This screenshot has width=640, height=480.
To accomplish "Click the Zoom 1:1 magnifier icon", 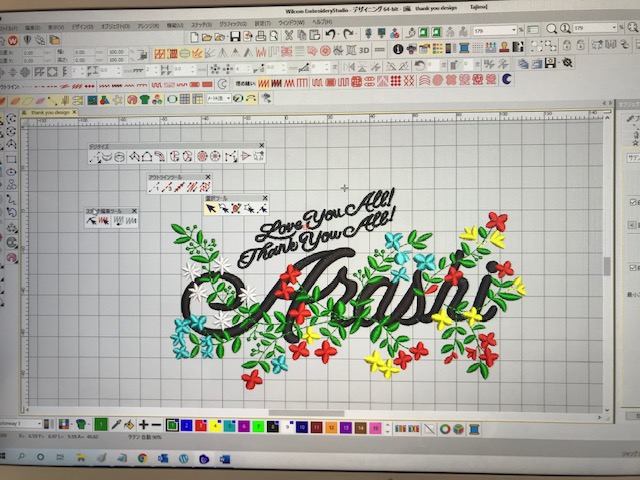I will pyautogui.click(x=565, y=28).
